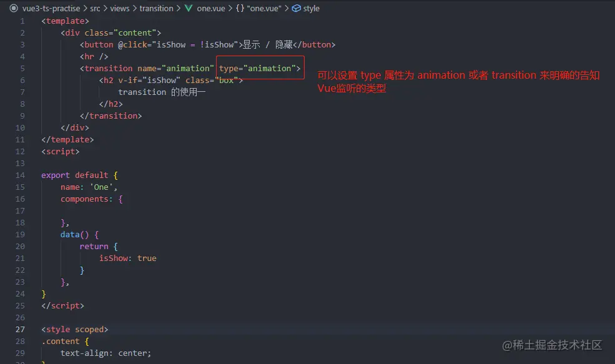This screenshot has height=364, width=615.
Task: Click the closing </h2> tag
Action: 111,104
